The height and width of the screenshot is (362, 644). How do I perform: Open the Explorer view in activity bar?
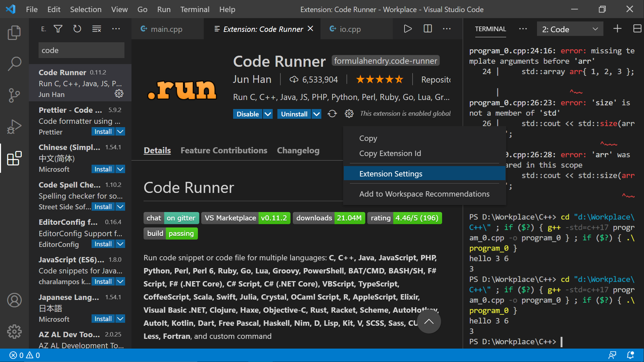click(x=14, y=33)
